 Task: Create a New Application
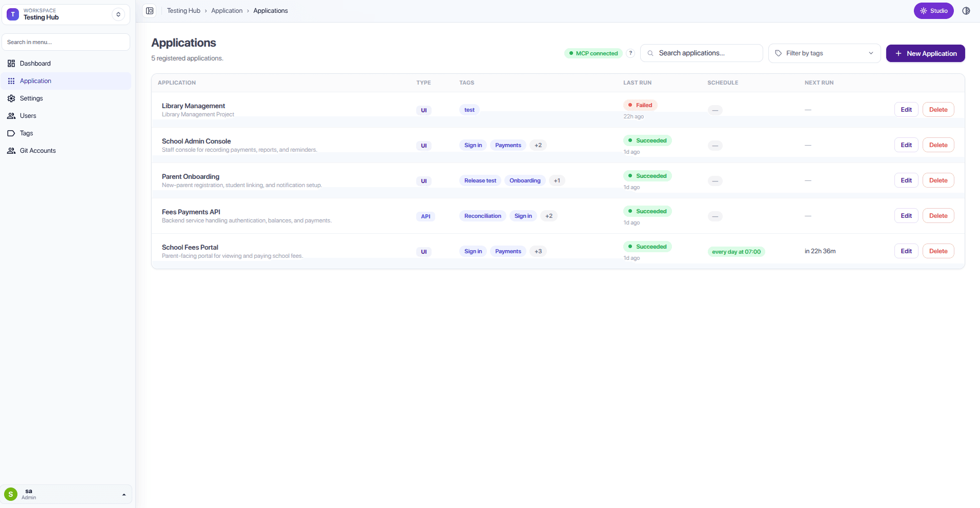(x=925, y=53)
